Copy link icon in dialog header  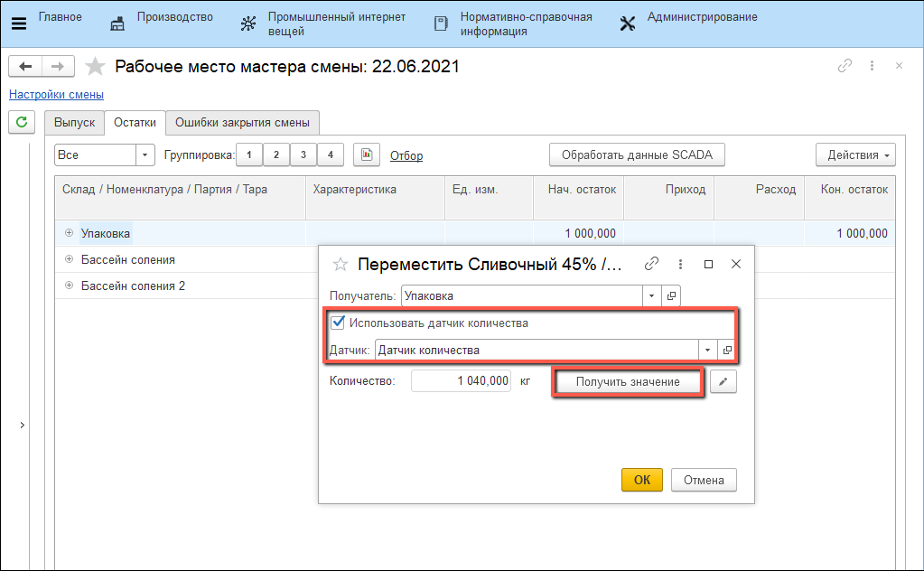pos(651,264)
